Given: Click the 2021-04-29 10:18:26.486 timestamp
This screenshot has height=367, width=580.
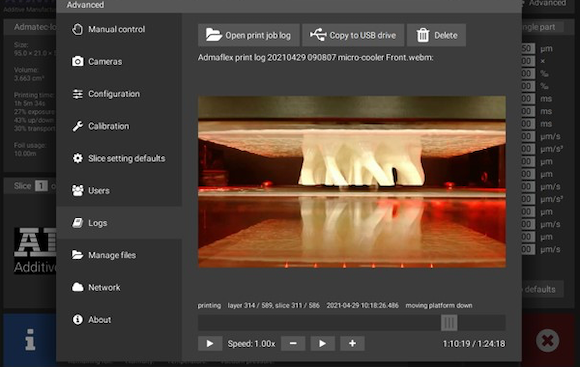Looking at the screenshot, I should (362, 306).
